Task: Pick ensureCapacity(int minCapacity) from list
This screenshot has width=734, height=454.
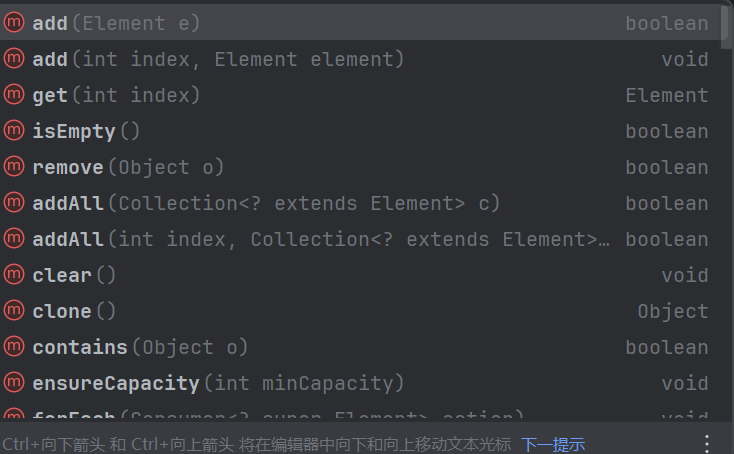Action: pos(218,383)
